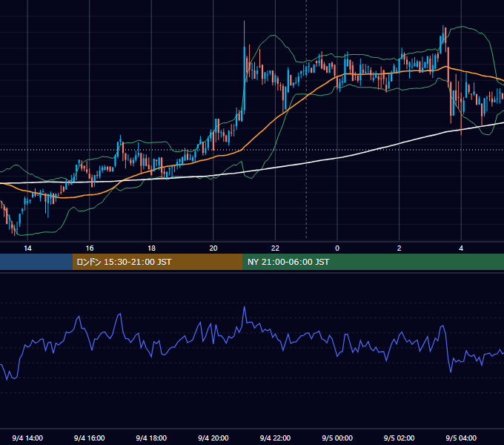
Task: Click the 9/4 16:00 date label
Action: (90, 438)
